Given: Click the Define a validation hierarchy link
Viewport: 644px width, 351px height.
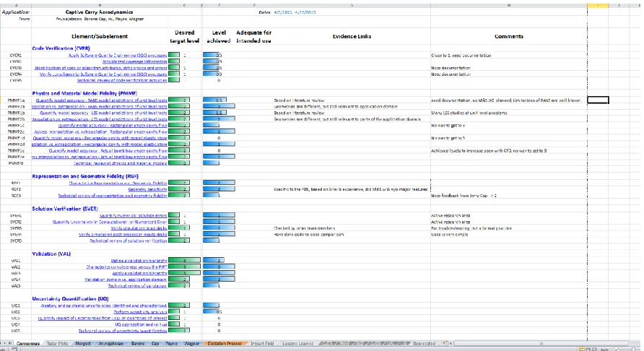Looking at the screenshot, I should coord(139,260).
